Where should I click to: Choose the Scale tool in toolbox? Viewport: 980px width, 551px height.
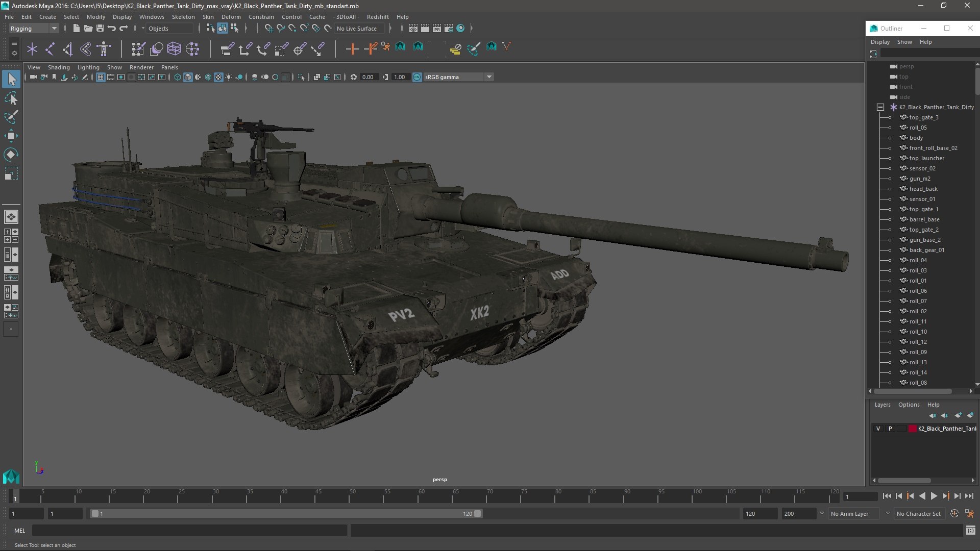[x=11, y=173]
